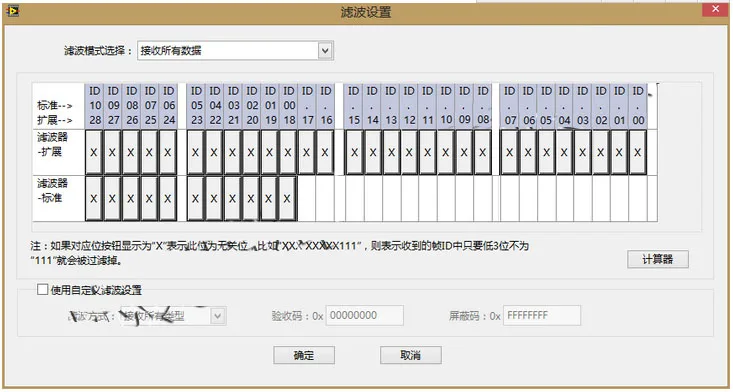Toggle standard filter bit ID 10
The image size is (733, 392).
click(94, 199)
